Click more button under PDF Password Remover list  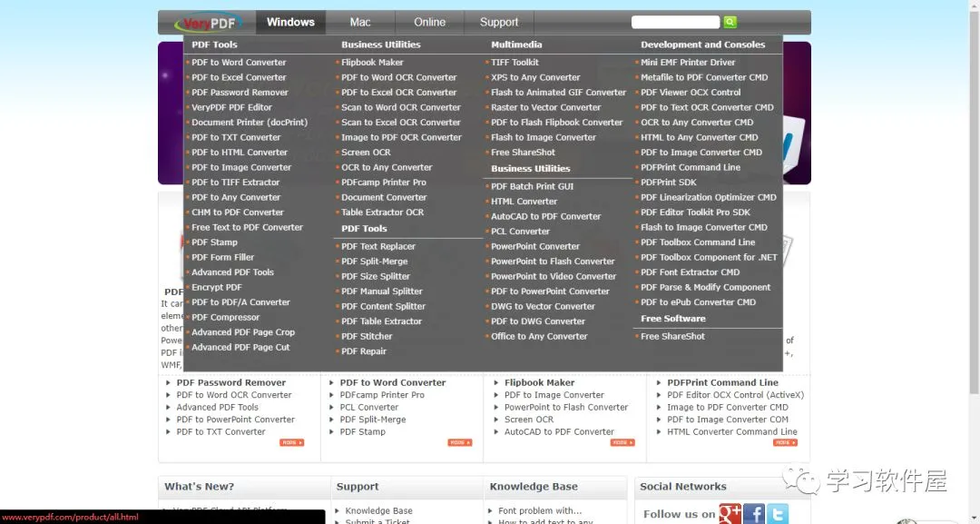pyautogui.click(x=292, y=442)
